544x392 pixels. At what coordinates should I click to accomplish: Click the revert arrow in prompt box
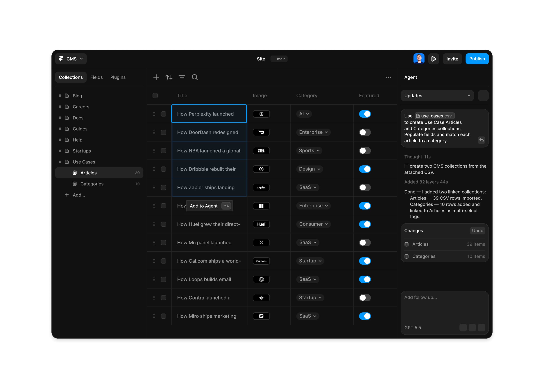481,140
